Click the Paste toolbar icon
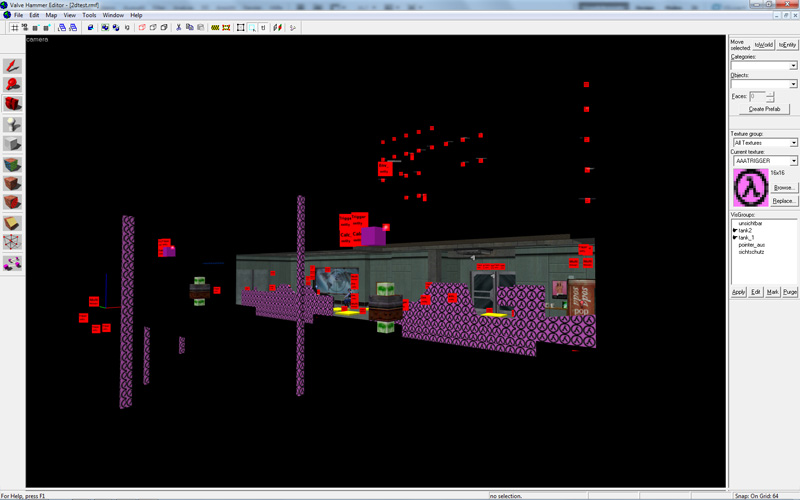The height and width of the screenshot is (500, 800). (x=201, y=28)
